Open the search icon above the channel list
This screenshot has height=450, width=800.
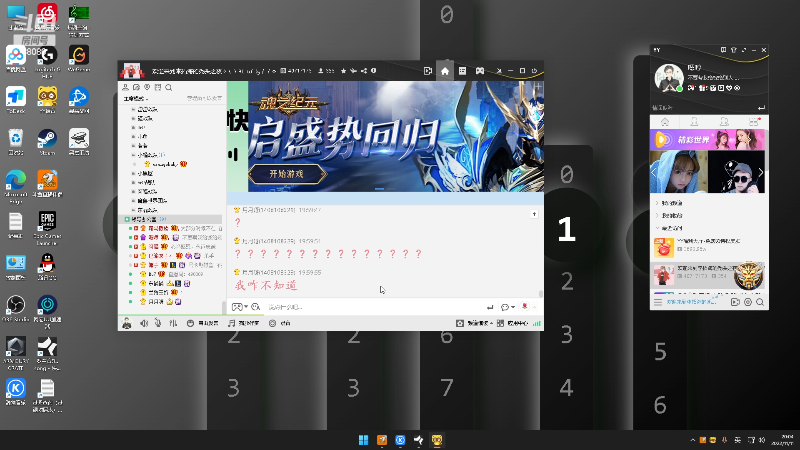tap(169, 88)
